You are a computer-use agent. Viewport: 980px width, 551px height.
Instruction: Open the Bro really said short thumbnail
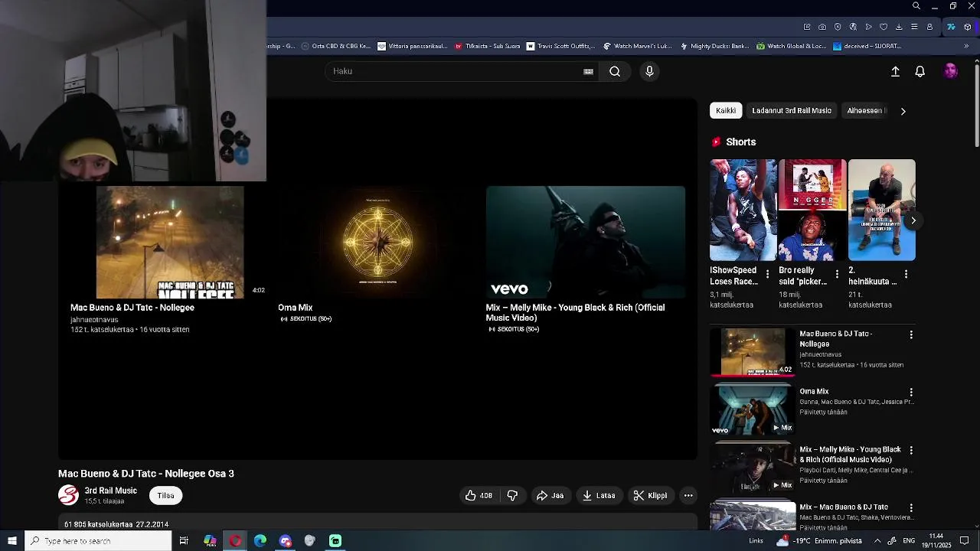pos(812,210)
